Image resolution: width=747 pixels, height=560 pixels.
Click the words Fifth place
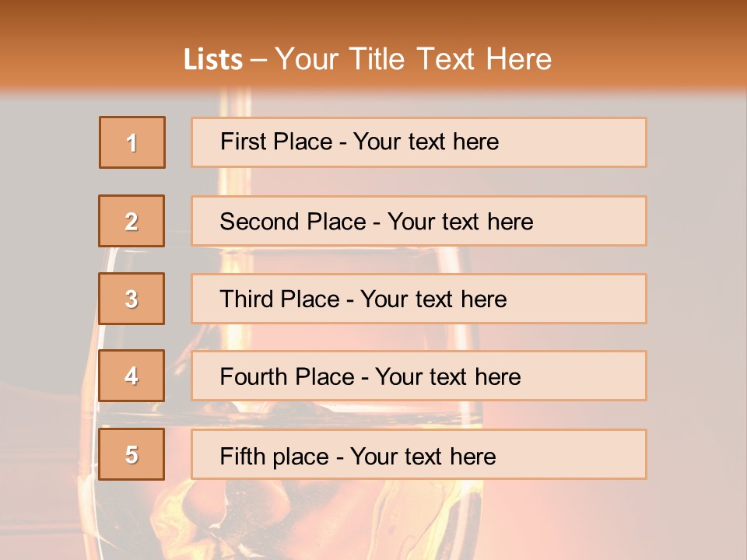pos(274,456)
